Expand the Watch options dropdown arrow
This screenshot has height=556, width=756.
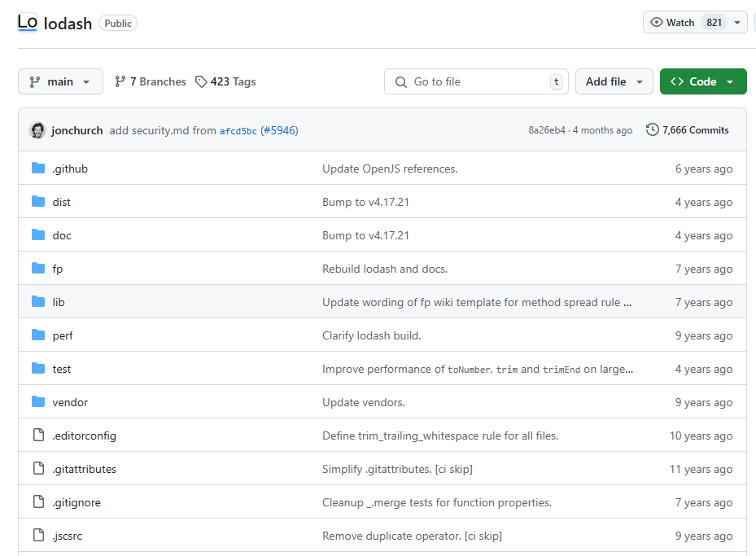737,23
